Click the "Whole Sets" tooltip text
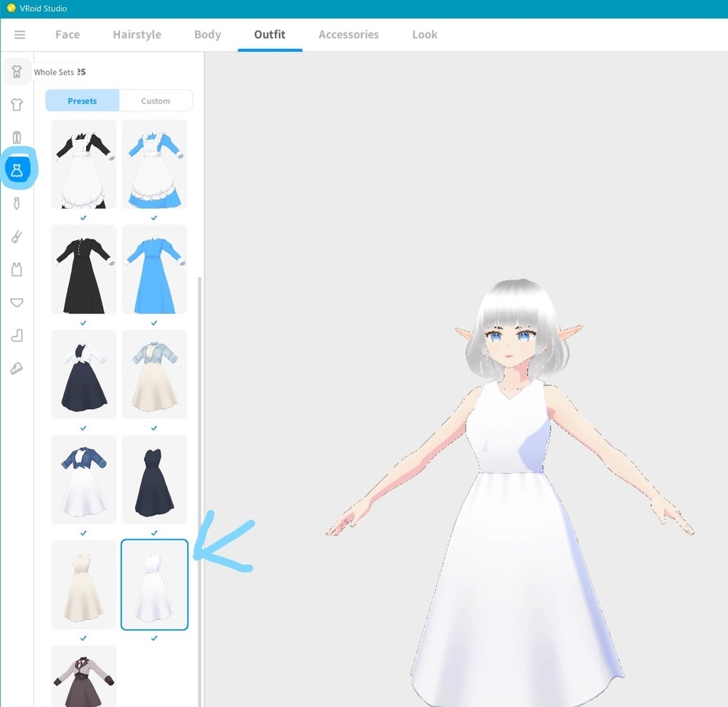This screenshot has width=728, height=707. pyautogui.click(x=54, y=72)
